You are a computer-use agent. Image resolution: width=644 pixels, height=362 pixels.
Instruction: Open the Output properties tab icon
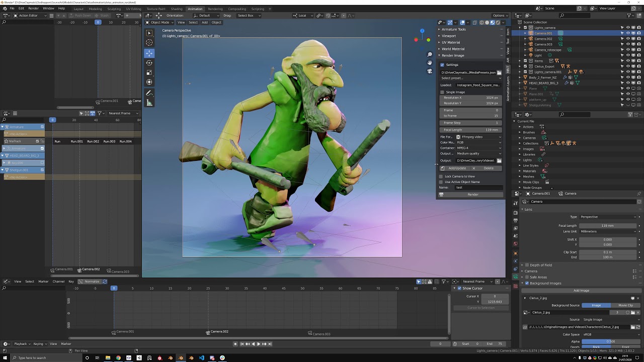tap(515, 220)
